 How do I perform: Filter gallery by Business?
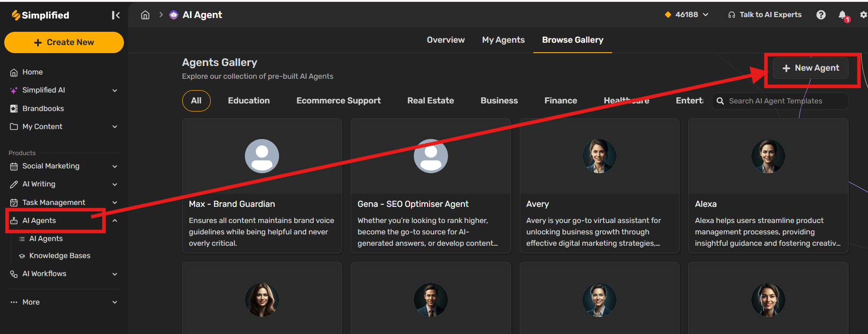[499, 101]
